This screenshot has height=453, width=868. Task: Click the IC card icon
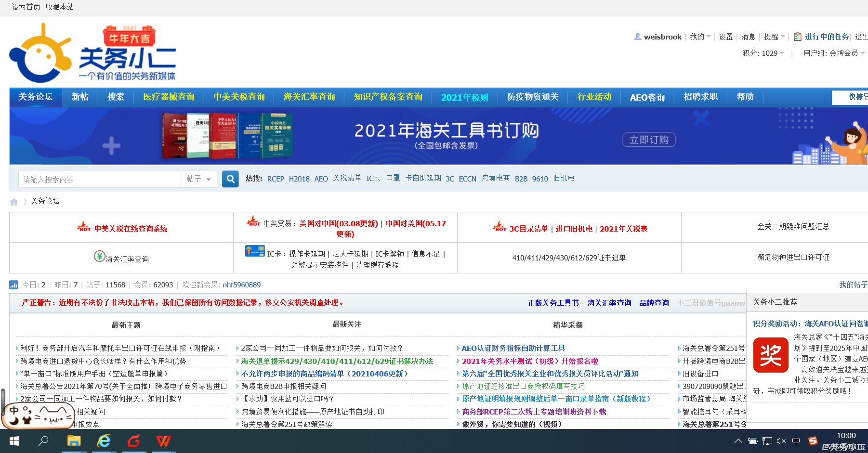point(255,251)
